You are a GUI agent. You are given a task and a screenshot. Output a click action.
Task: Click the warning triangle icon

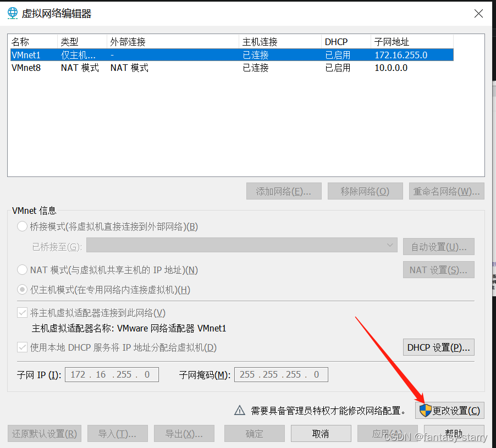tap(239, 411)
